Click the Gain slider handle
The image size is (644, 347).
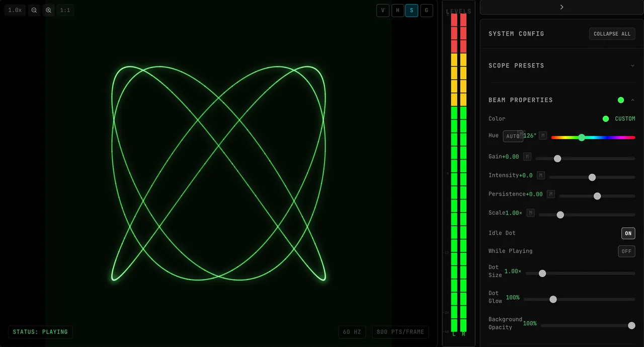(x=557, y=159)
